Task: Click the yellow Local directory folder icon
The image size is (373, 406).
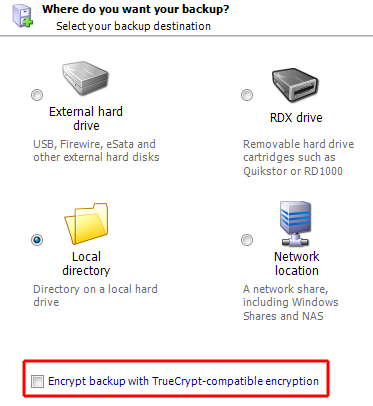Action: pos(86,224)
